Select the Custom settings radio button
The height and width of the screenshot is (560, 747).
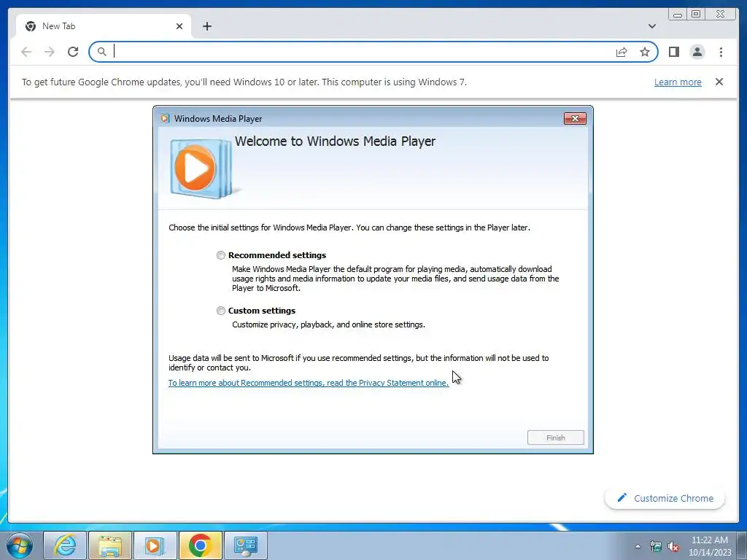tap(220, 311)
